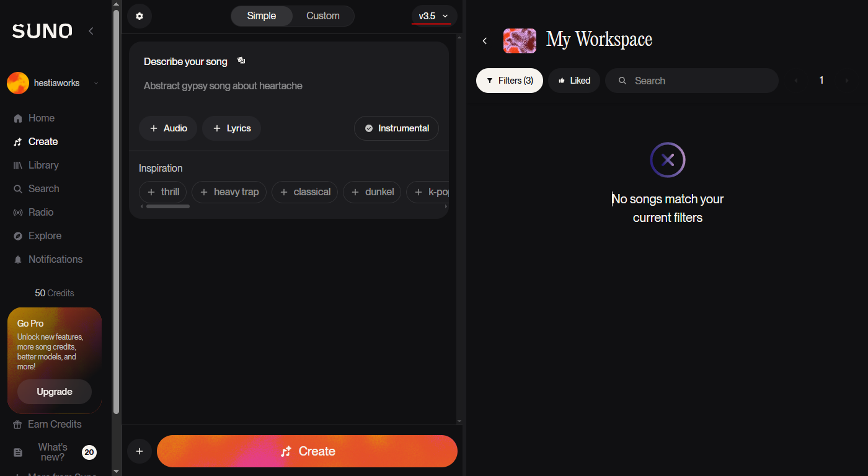Open Explore from the sidebar

[45, 236]
